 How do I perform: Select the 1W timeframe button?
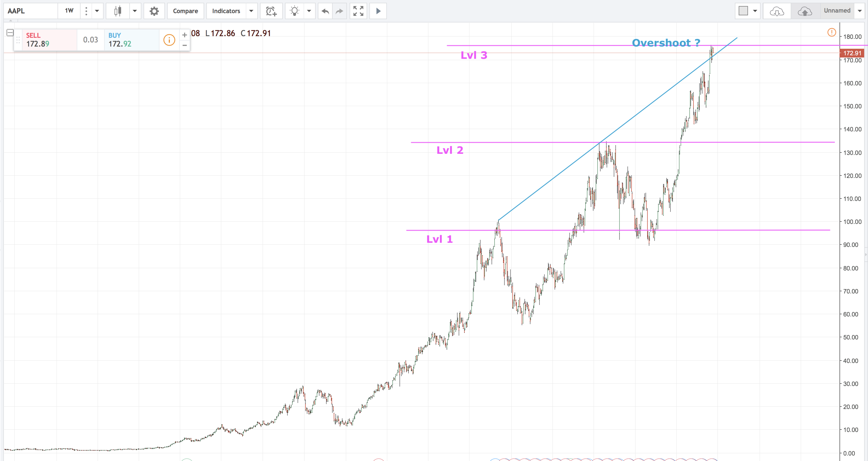pyautogui.click(x=69, y=11)
